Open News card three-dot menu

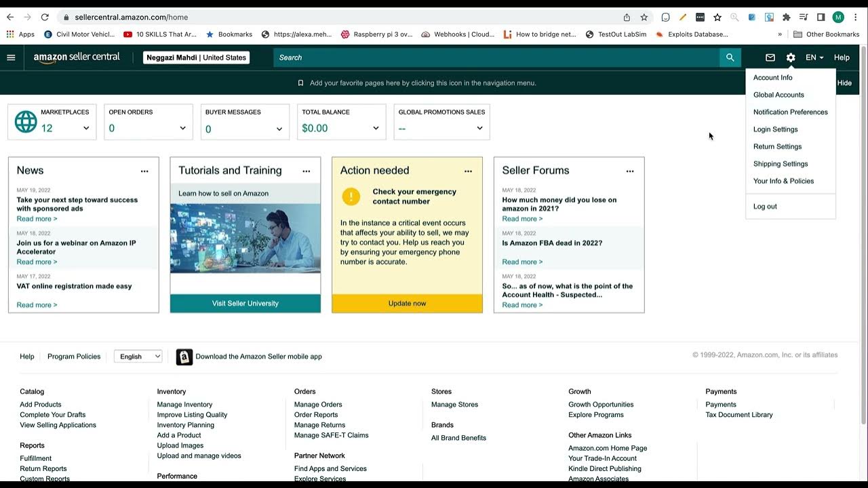(144, 171)
